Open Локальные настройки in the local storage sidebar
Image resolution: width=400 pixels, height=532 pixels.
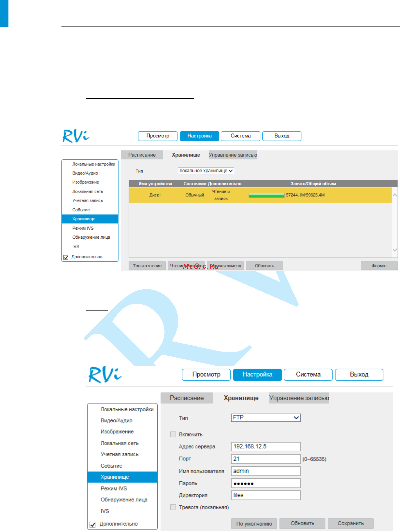pos(94,164)
